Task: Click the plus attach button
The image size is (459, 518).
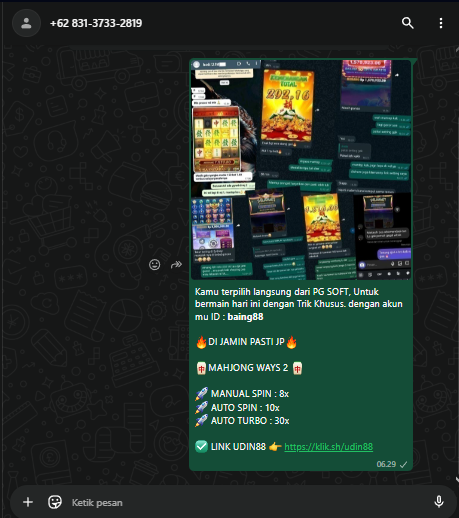Action: [x=28, y=502]
